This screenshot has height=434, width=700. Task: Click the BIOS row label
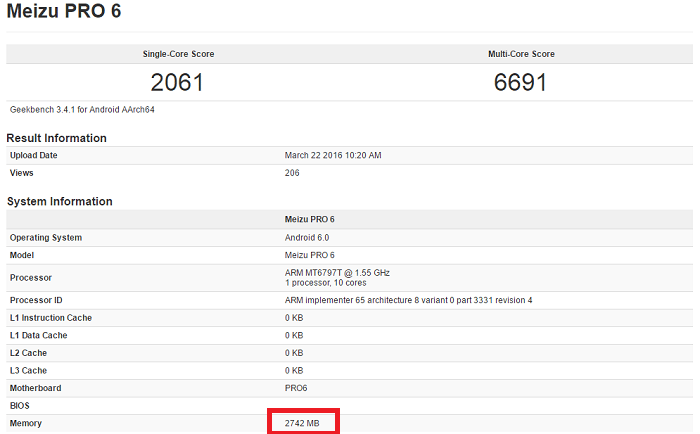coord(20,406)
